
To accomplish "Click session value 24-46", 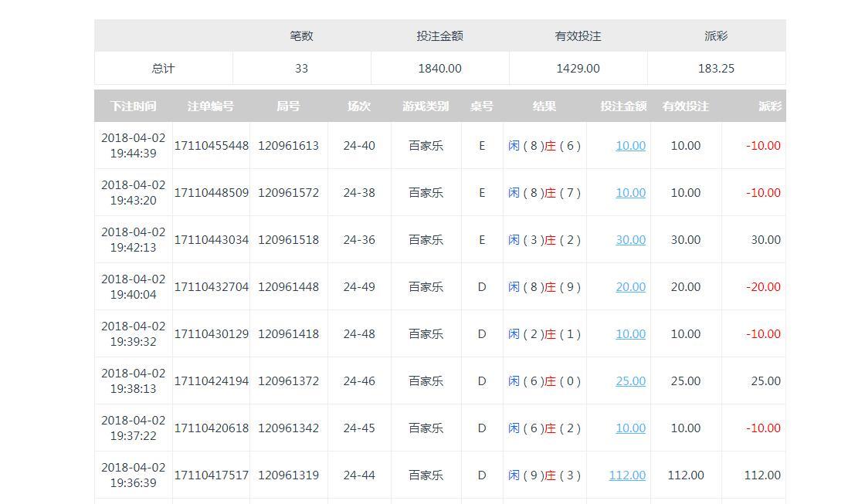I will tap(359, 381).
